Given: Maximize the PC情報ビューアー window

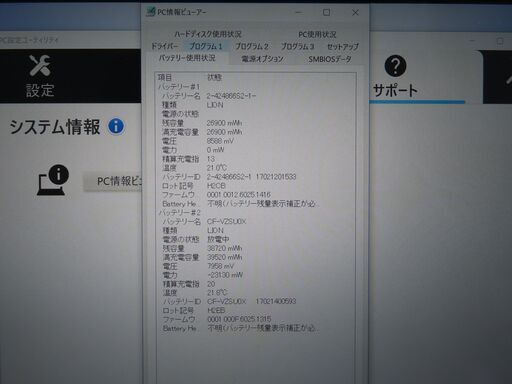Looking at the screenshot, I should [327, 13].
